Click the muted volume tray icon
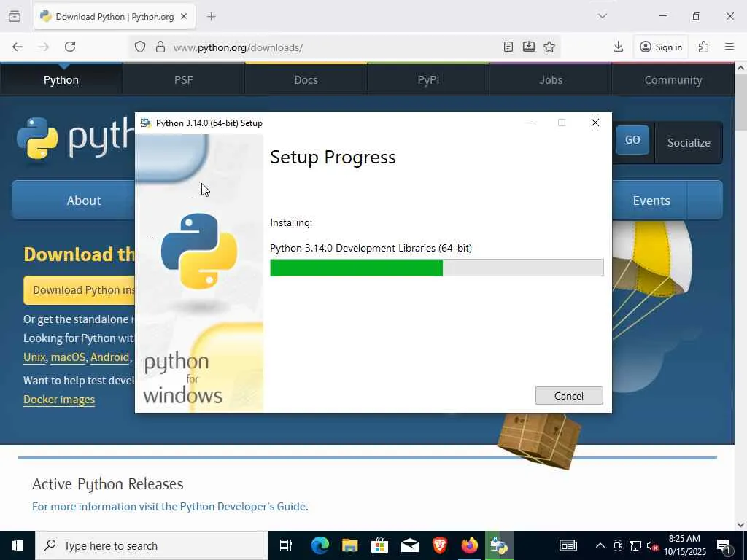The height and width of the screenshot is (560, 747). pyautogui.click(x=652, y=545)
